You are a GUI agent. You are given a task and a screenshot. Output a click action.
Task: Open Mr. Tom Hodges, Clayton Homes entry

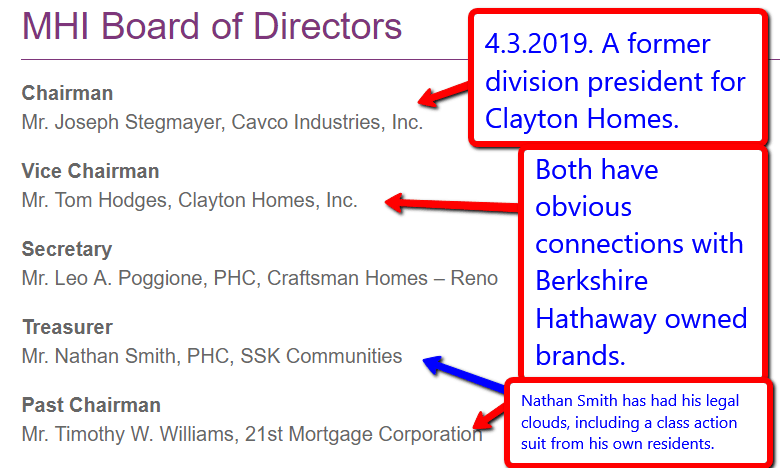(189, 200)
